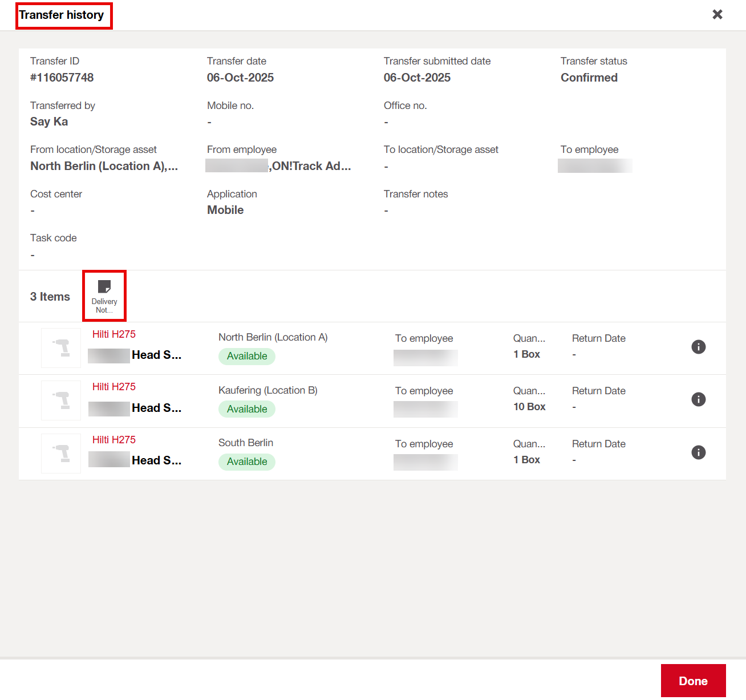The image size is (746, 700).
Task: Show info for South Berlin item row
Action: pyautogui.click(x=698, y=452)
